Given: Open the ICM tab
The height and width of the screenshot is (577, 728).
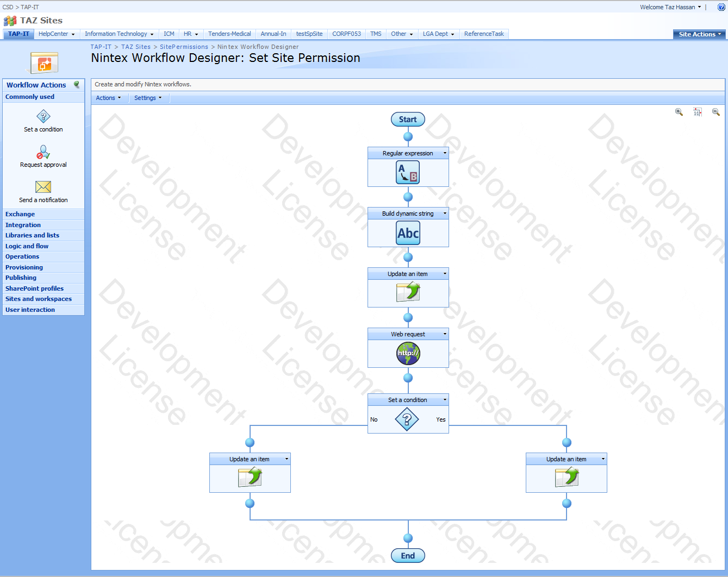Looking at the screenshot, I should pyautogui.click(x=169, y=34).
